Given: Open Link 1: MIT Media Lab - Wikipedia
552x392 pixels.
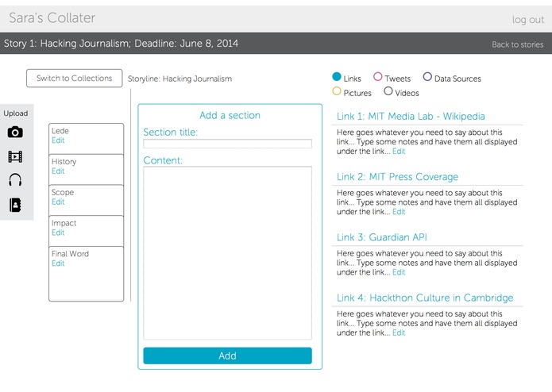Looking at the screenshot, I should [x=411, y=117].
